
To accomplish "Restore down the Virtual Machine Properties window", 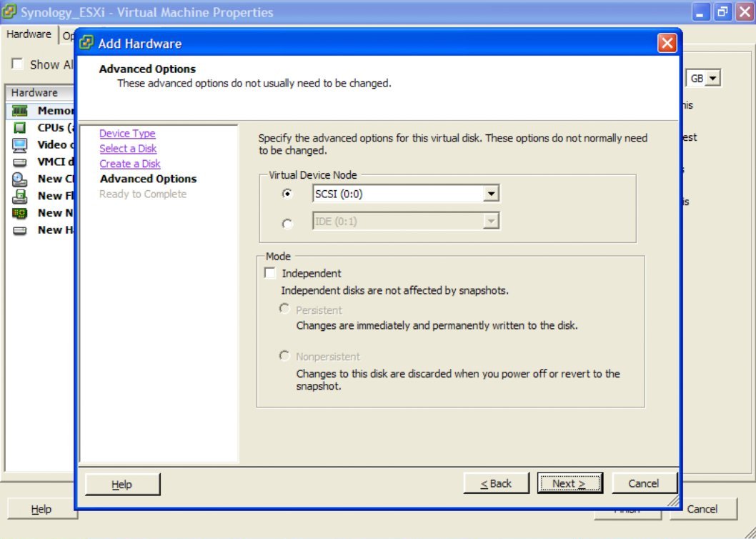I will tap(722, 12).
